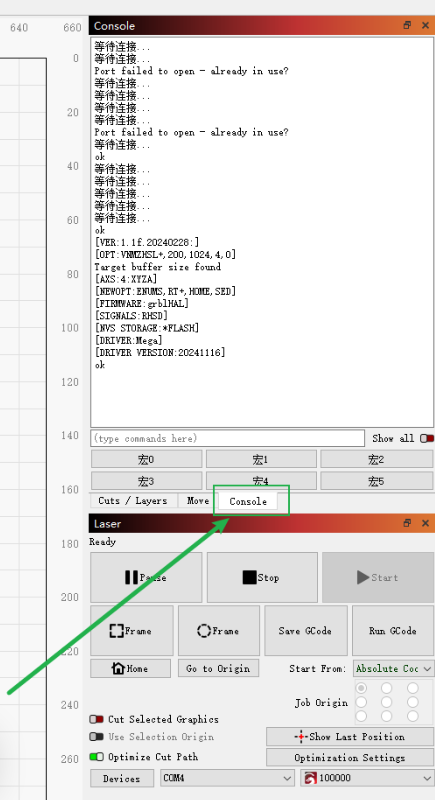Click the Optimization Settings button
This screenshot has width=435, height=800.
click(350, 758)
